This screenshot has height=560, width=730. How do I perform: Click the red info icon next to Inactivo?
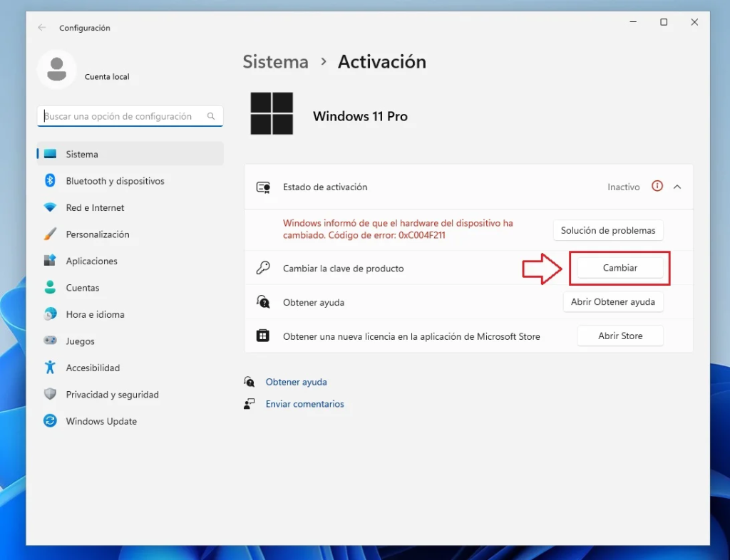(657, 186)
